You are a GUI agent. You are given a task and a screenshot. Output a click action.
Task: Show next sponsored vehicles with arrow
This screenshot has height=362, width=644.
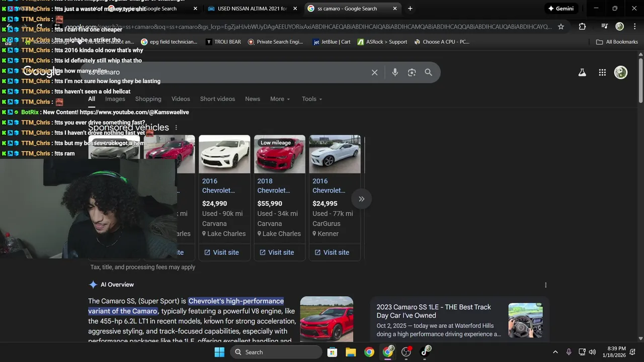point(361,199)
